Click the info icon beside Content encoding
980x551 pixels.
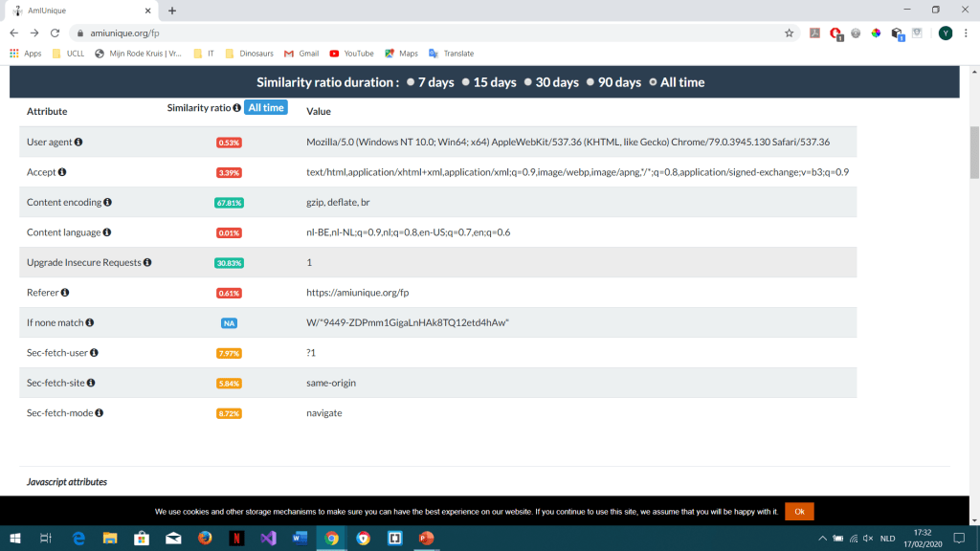tap(107, 203)
